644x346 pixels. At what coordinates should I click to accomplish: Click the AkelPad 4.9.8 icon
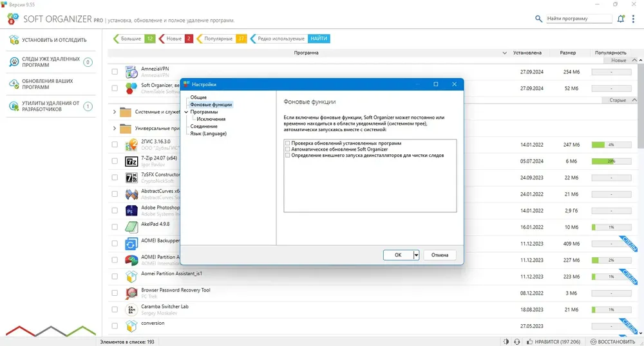(131, 227)
